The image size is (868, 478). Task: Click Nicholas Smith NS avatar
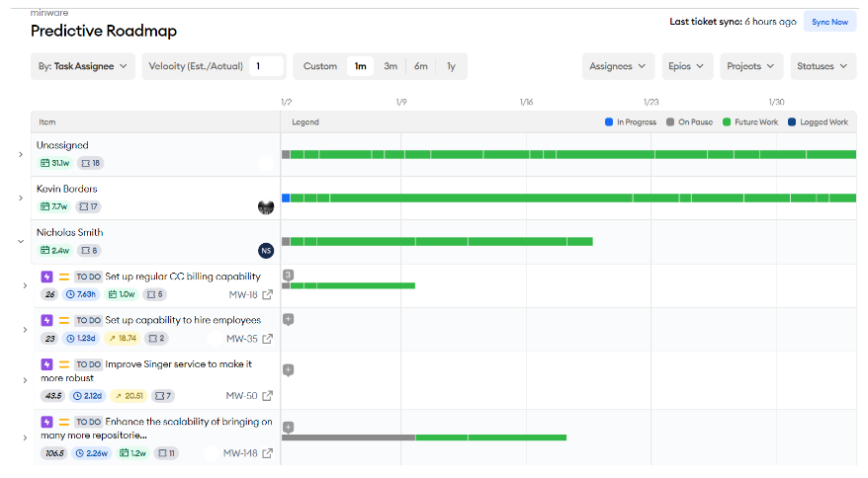(266, 251)
